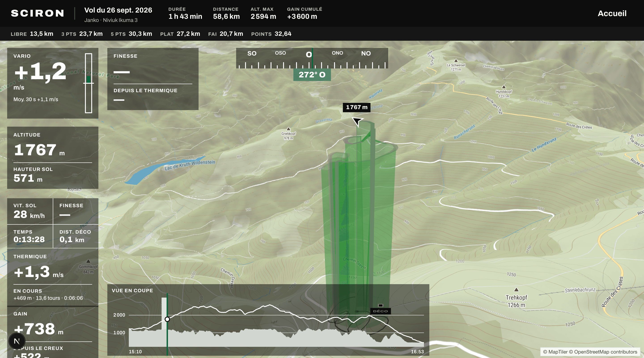Click the DIST. DÉCO 0,1 km value

point(72,239)
